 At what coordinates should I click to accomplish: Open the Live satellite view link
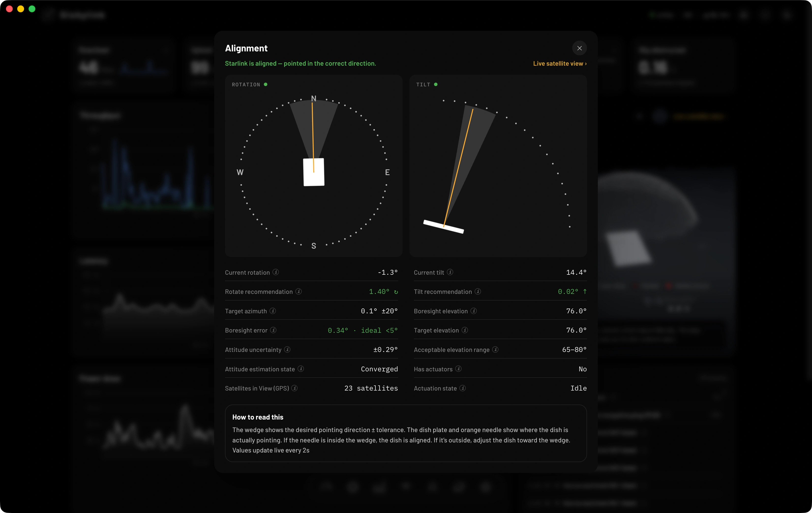[x=560, y=63]
